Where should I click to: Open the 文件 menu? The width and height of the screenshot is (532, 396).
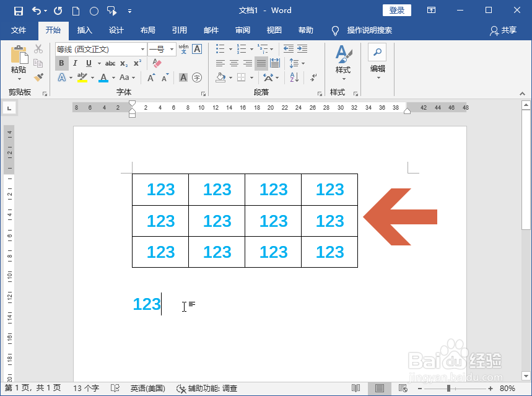19,30
